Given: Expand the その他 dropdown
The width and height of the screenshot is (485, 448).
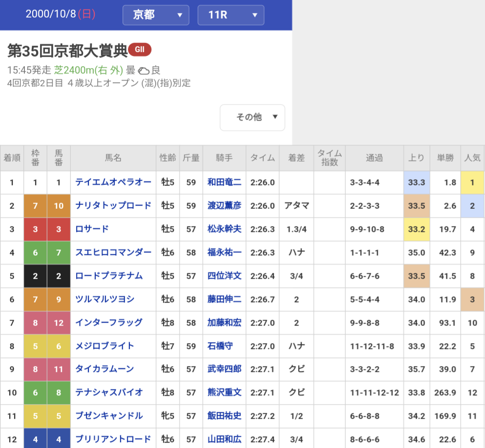Looking at the screenshot, I should [253, 118].
